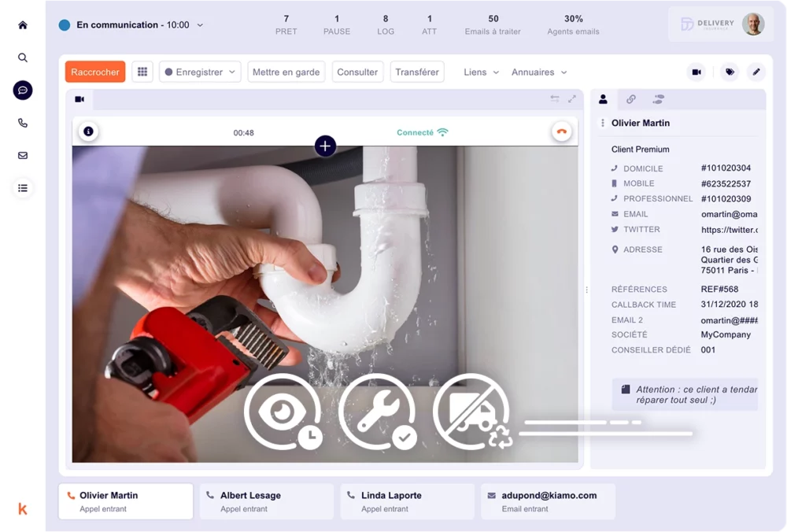Open the three-dot menu beside Olivier Martin
Image resolution: width=787 pixels, height=532 pixels.
(603, 123)
